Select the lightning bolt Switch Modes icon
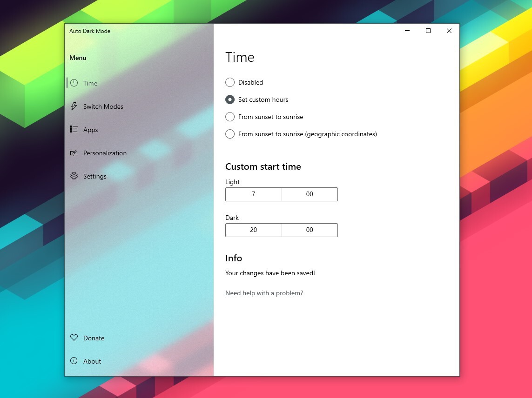 click(74, 106)
